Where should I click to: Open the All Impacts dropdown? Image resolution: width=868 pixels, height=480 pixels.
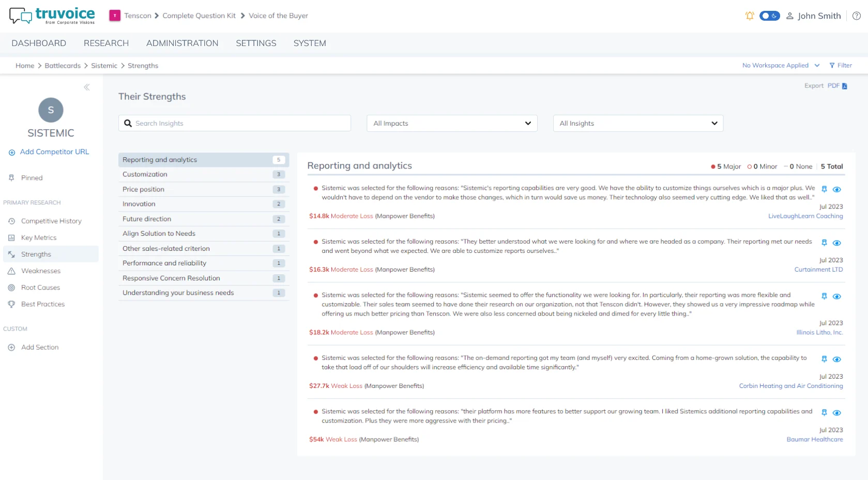coord(452,123)
